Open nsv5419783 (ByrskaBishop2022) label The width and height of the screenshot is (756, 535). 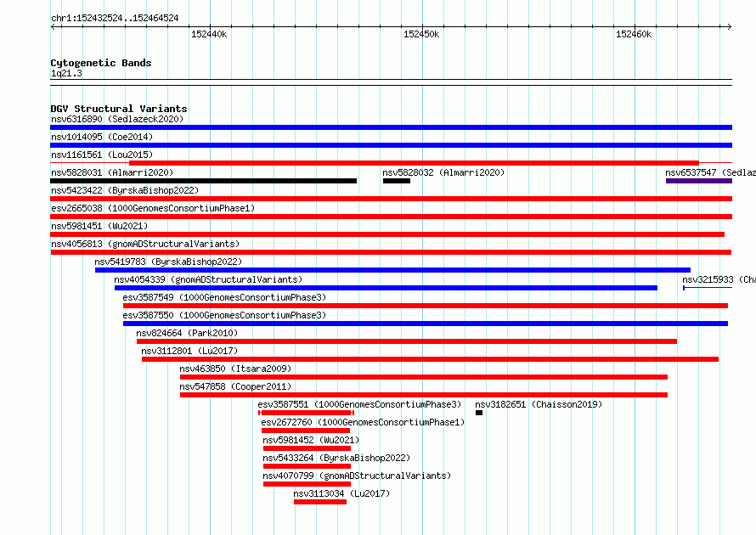(168, 262)
